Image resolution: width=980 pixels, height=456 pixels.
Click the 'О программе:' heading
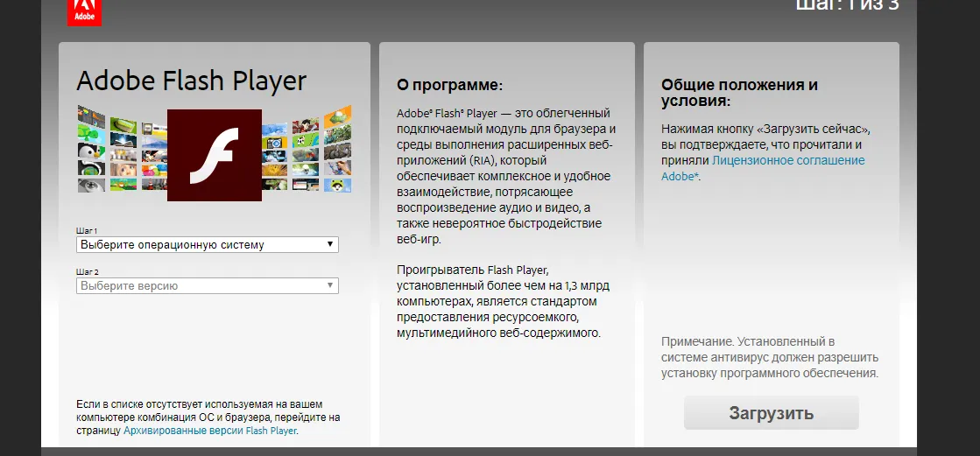click(x=449, y=85)
